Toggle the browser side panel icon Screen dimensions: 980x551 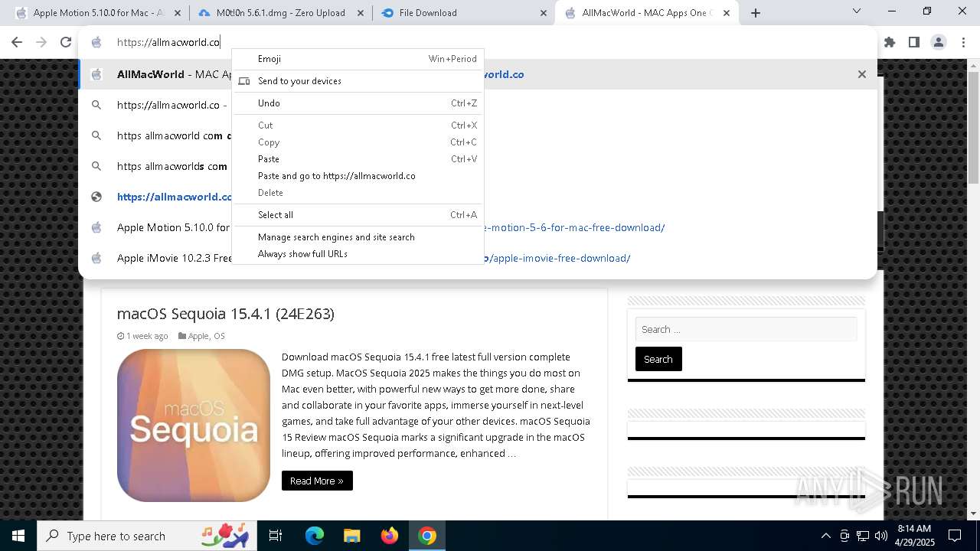tap(914, 43)
